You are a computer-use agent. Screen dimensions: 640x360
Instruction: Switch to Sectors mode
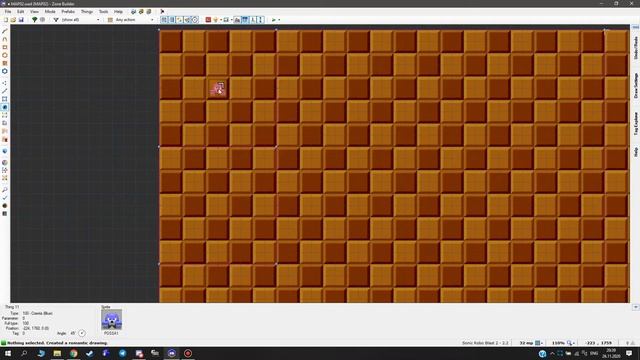5,99
